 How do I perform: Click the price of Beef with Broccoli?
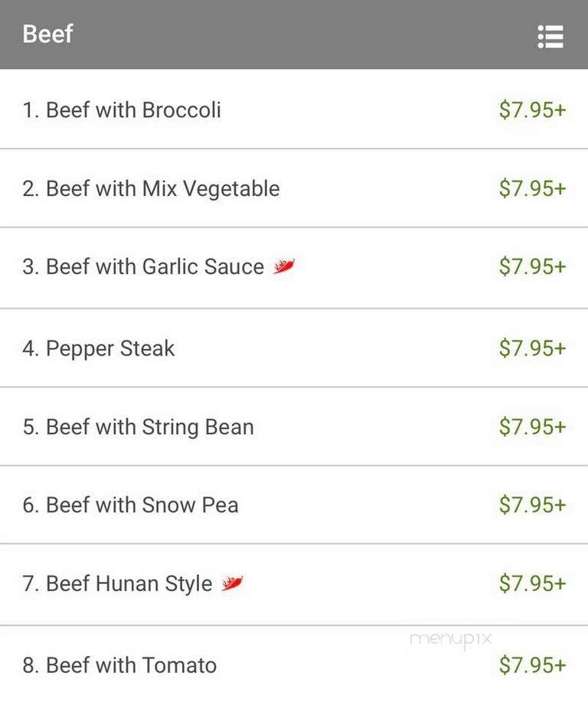click(532, 109)
